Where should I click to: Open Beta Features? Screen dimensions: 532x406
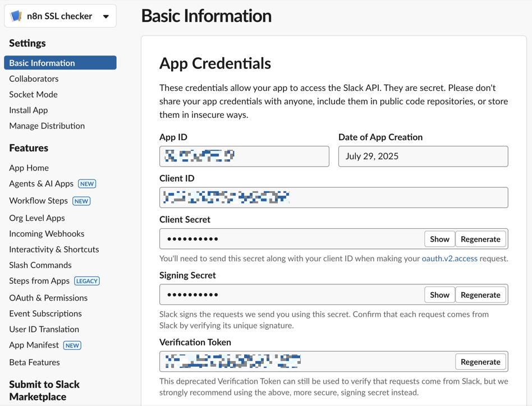pos(34,362)
